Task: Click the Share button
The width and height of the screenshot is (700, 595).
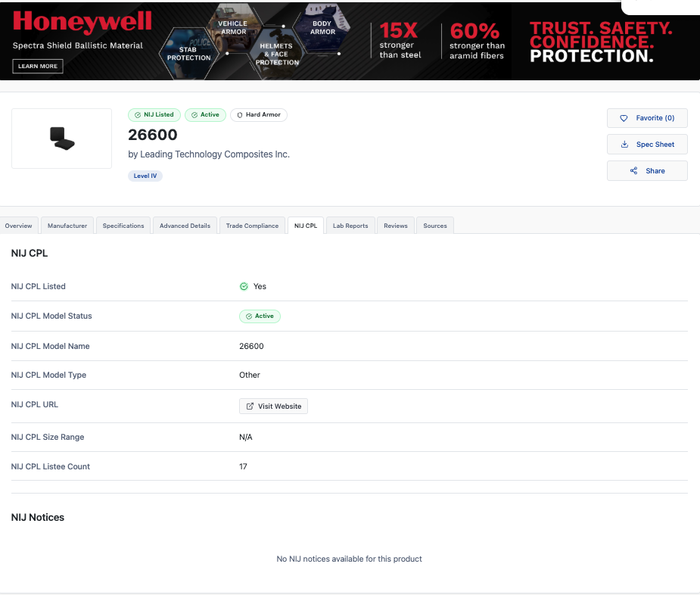Action: (647, 170)
